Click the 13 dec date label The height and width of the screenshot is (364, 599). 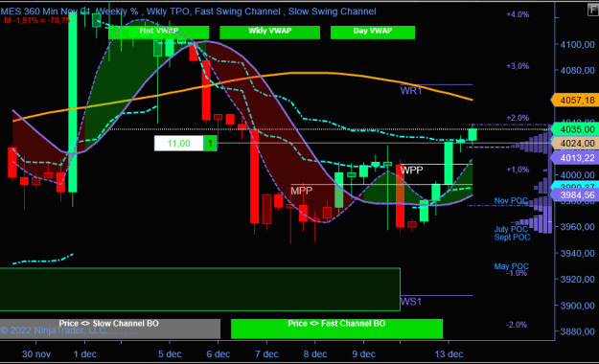(x=449, y=354)
